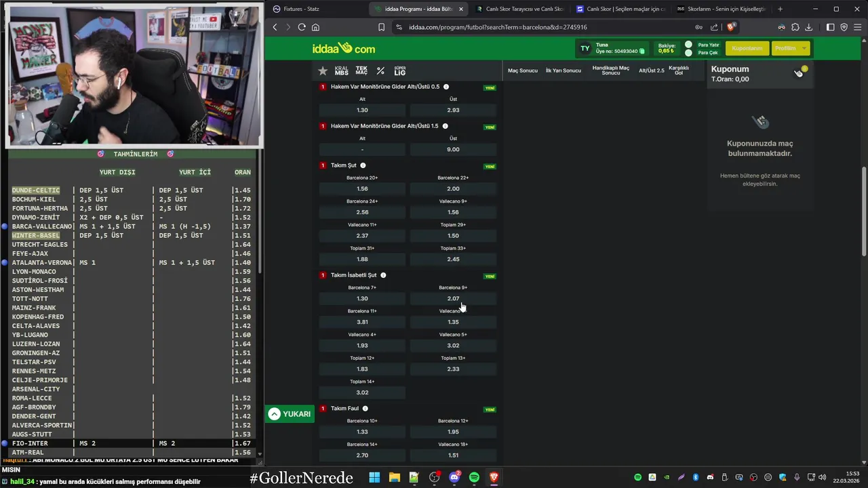Image resolution: width=868 pixels, height=488 pixels.
Task: Pick Barcelona 22+ shots at 2.00
Action: point(453,188)
